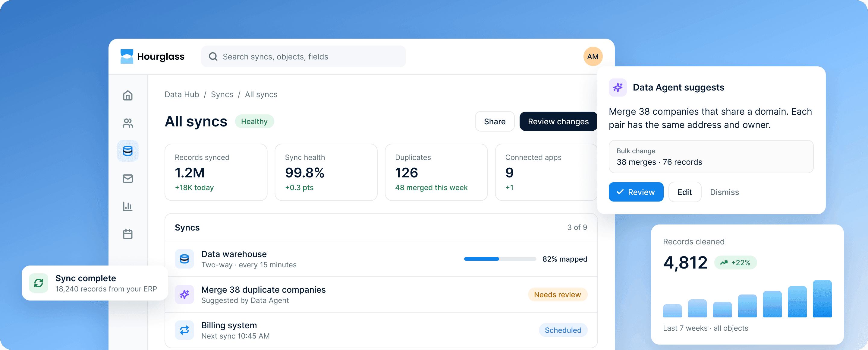Screen dimensions: 868x350
Task: Click the 82% mapped progress bar
Action: (x=500, y=259)
